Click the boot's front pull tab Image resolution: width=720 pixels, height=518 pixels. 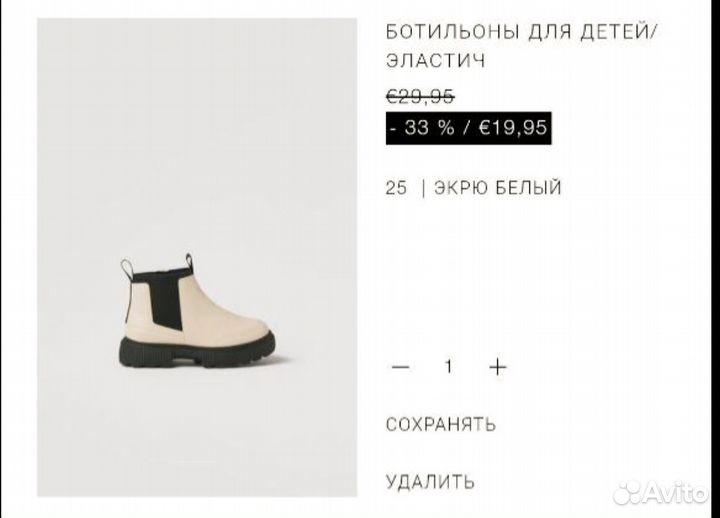189,262
